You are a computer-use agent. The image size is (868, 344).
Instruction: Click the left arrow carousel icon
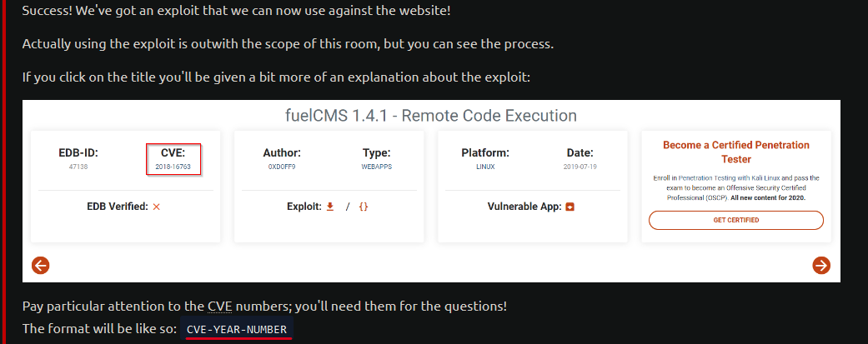[40, 266]
